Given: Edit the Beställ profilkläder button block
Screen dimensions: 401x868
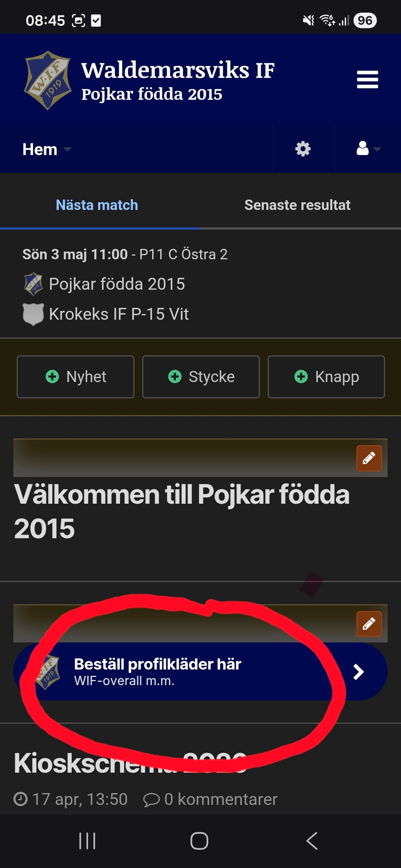Looking at the screenshot, I should point(369,624).
